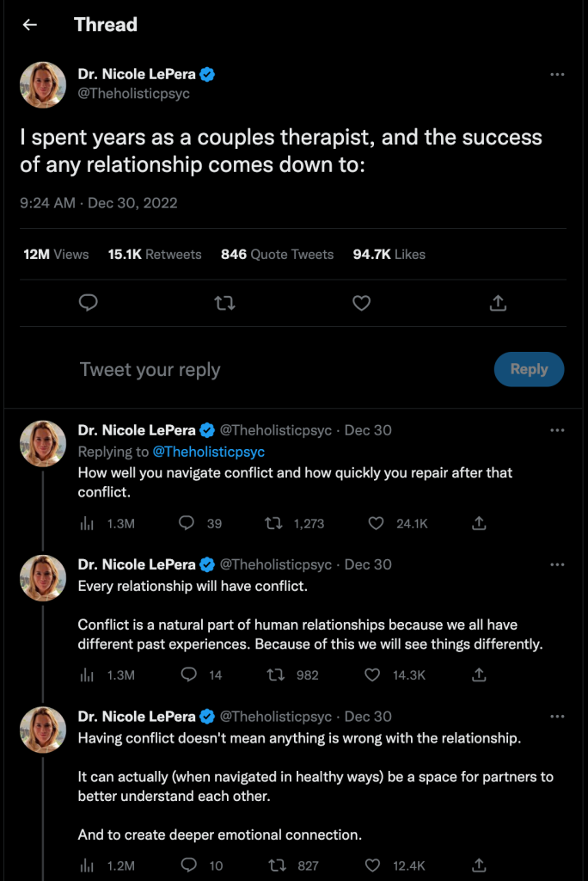Viewport: 588px width, 881px height.
Task: Reply to the main tweet via comment icon
Action: click(x=88, y=303)
